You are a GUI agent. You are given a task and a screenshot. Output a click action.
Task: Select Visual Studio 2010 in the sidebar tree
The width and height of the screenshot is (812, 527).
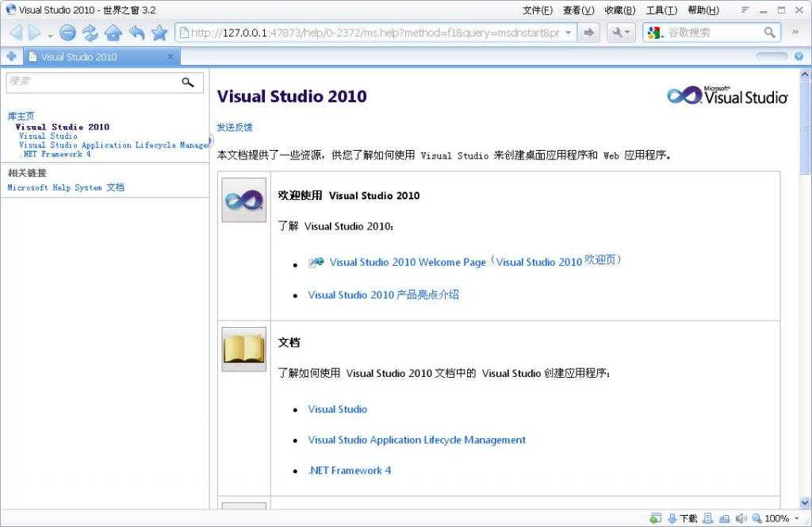click(62, 126)
